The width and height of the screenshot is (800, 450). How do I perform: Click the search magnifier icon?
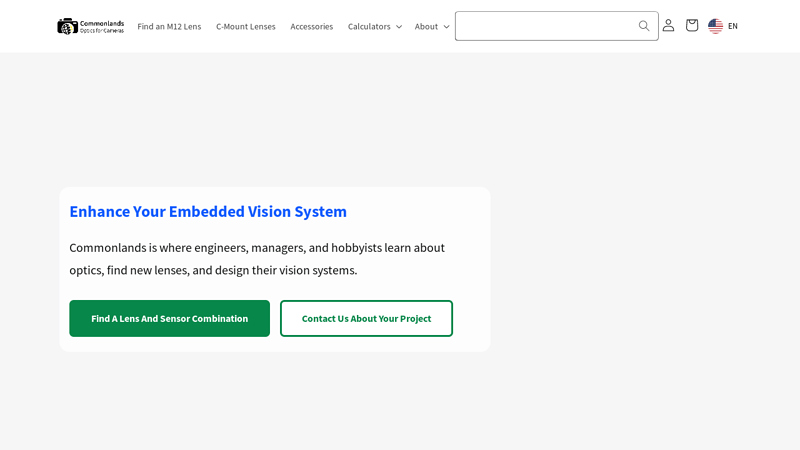point(644,26)
